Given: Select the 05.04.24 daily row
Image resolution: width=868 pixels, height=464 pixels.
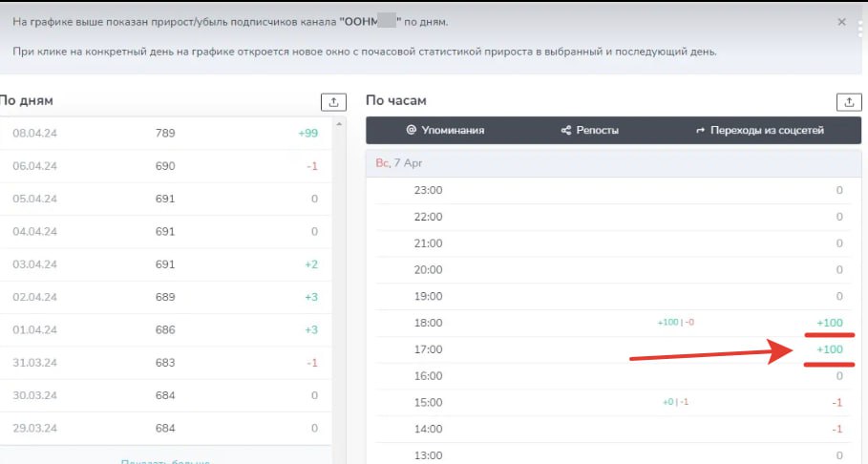Looking at the screenshot, I should 165,199.
